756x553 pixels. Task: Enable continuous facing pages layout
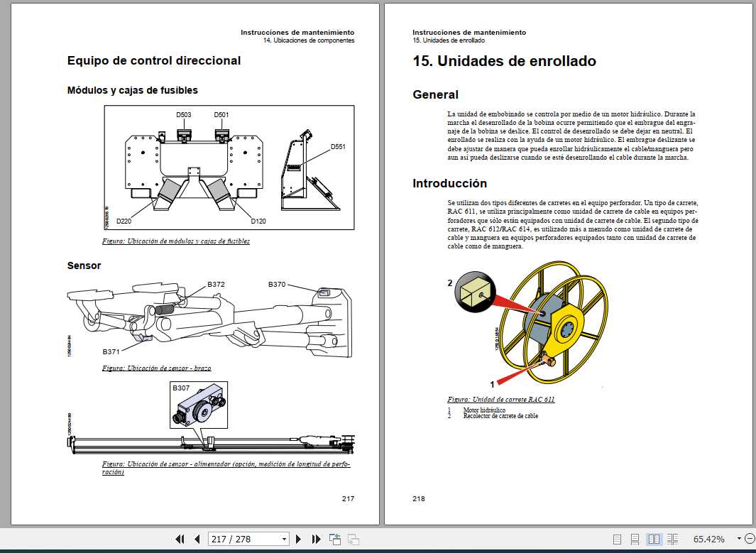pyautogui.click(x=672, y=540)
